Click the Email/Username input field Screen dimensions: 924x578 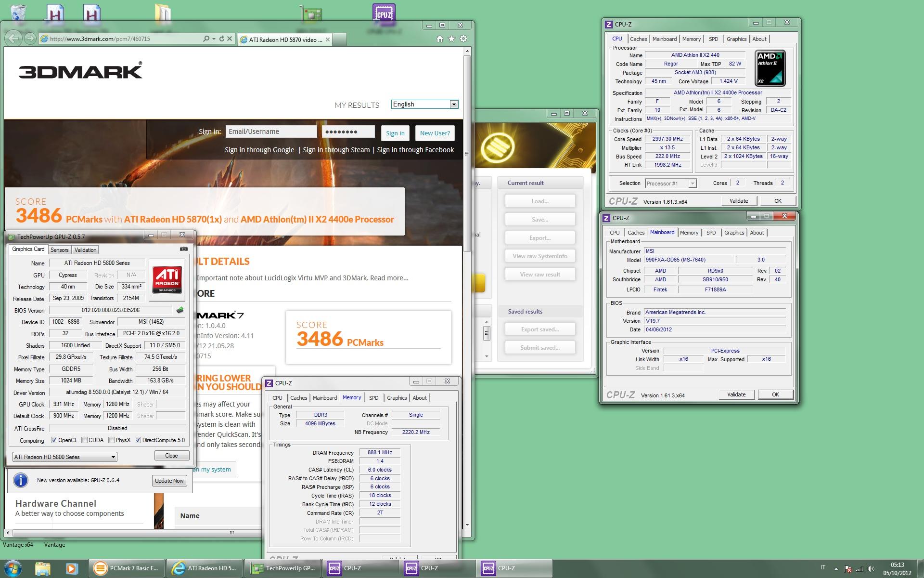pyautogui.click(x=271, y=131)
